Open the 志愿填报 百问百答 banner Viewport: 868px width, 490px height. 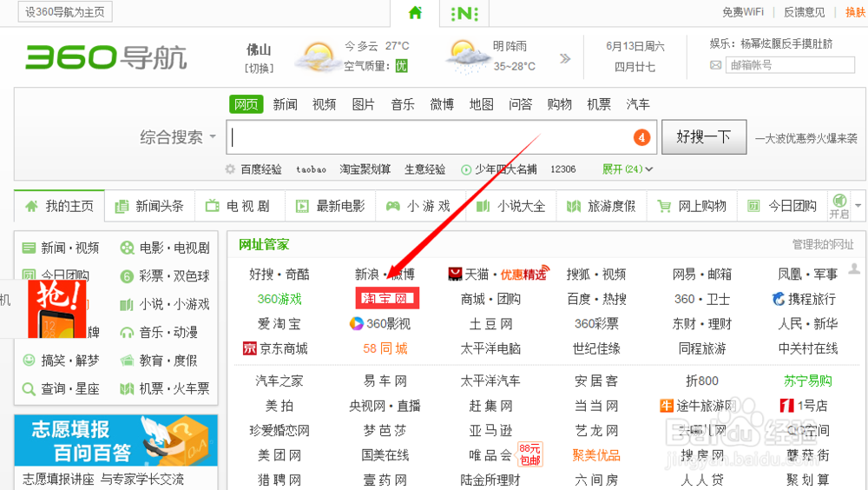(x=115, y=440)
